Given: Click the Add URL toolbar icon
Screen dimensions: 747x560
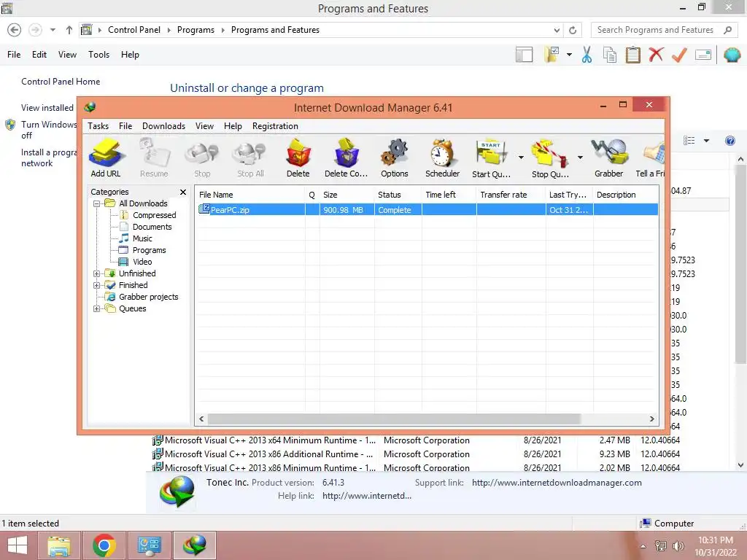Looking at the screenshot, I should pyautogui.click(x=106, y=158).
